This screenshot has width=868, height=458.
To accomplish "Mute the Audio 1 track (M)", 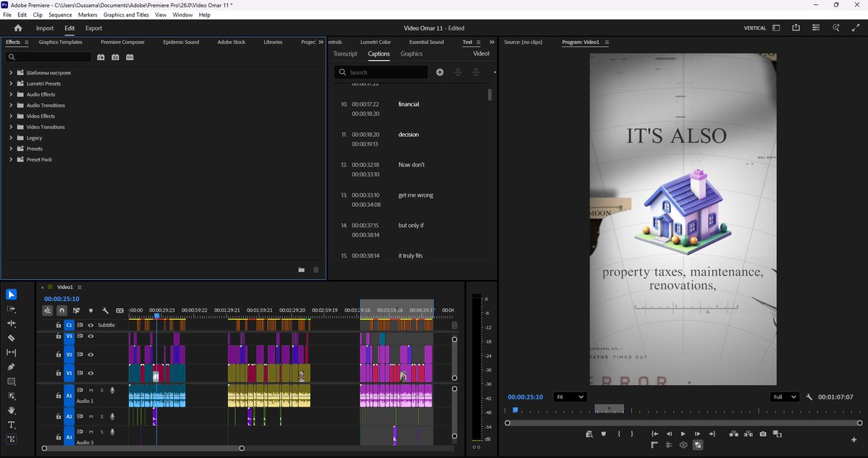I will (x=90, y=391).
